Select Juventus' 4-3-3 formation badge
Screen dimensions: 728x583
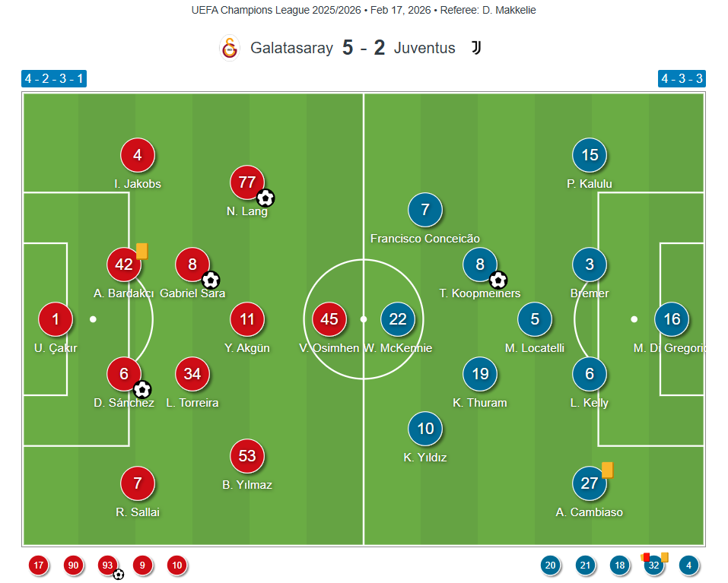[x=682, y=79]
